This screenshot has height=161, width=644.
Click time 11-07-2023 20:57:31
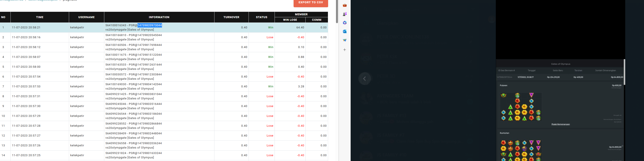(26, 96)
